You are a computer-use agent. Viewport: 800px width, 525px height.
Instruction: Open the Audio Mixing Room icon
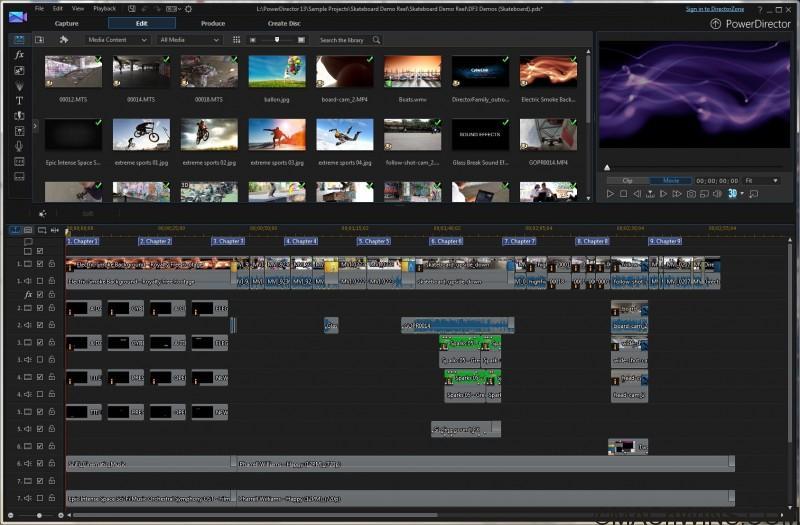(19, 131)
